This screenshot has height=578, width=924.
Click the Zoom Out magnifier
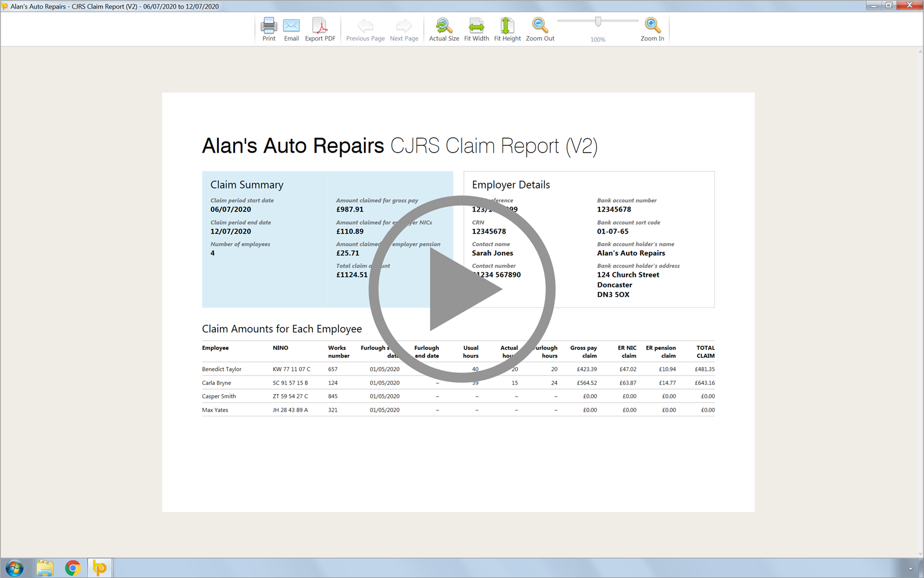point(540,29)
